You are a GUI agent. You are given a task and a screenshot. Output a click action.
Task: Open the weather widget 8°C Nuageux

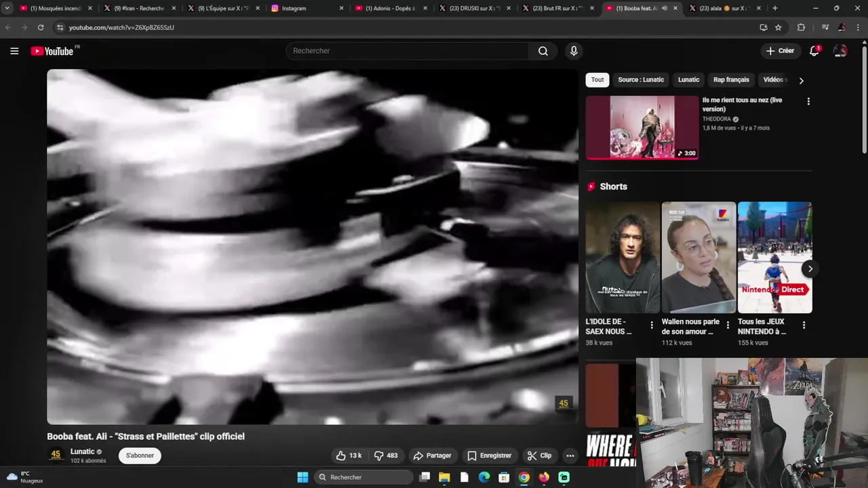tap(25, 477)
